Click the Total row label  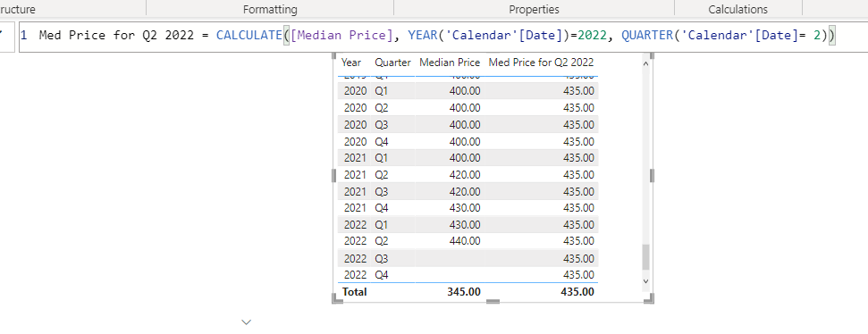click(355, 291)
